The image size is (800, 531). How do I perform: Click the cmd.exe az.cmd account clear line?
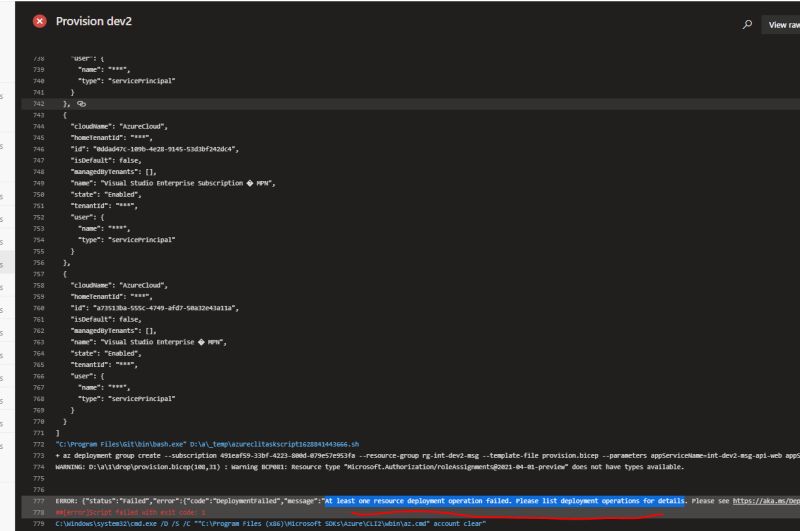(270, 523)
